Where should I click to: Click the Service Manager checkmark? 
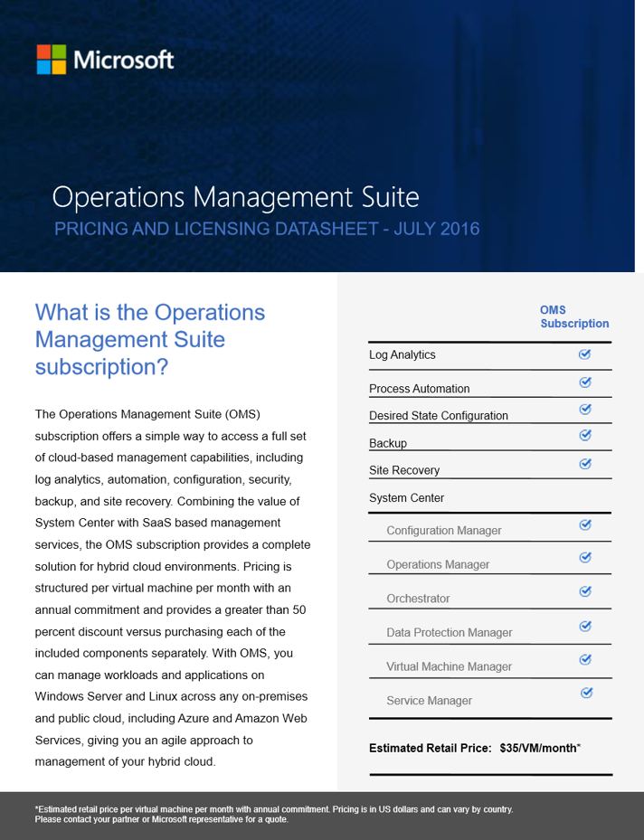pos(587,693)
